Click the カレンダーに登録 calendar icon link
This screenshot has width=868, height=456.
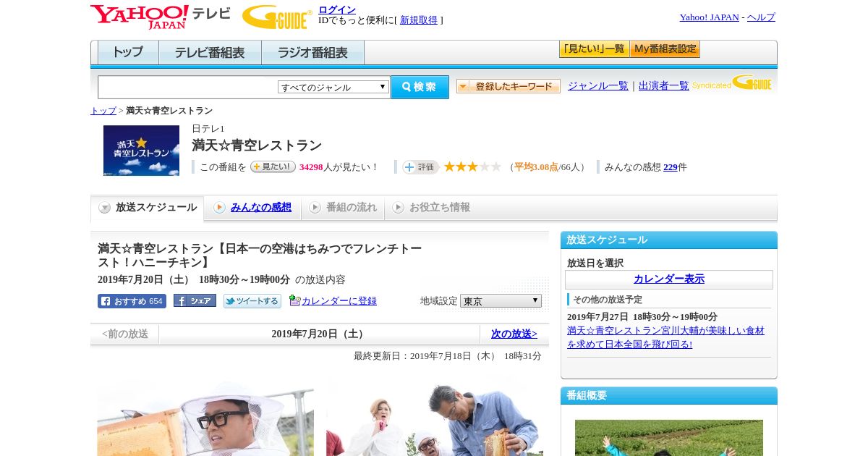click(333, 301)
